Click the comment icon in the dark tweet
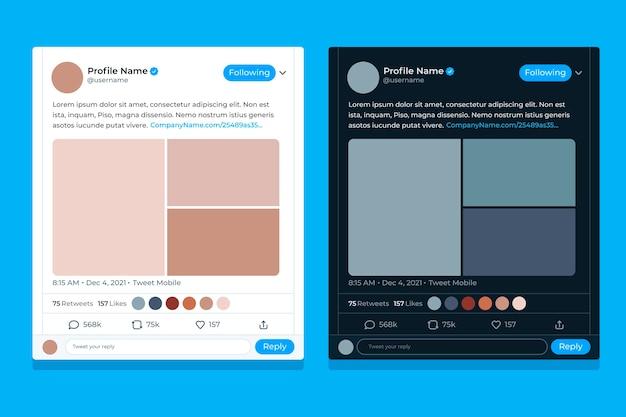Screen dimensions: 626x417 [x=370, y=325]
